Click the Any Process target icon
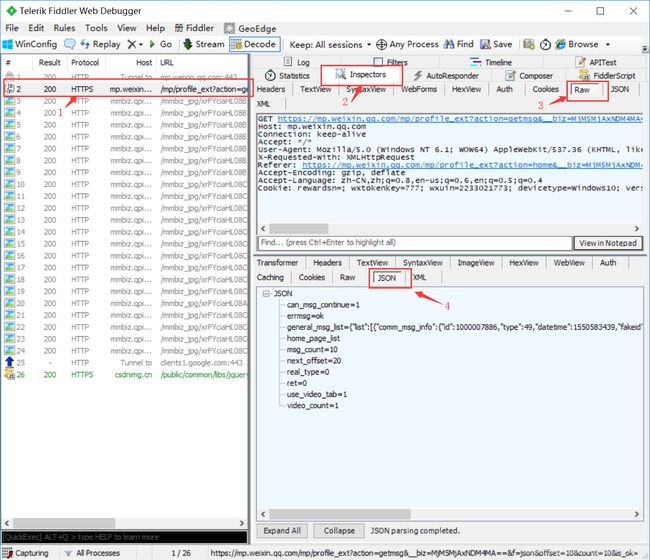Image resolution: width=650 pixels, height=560 pixels. [381, 44]
